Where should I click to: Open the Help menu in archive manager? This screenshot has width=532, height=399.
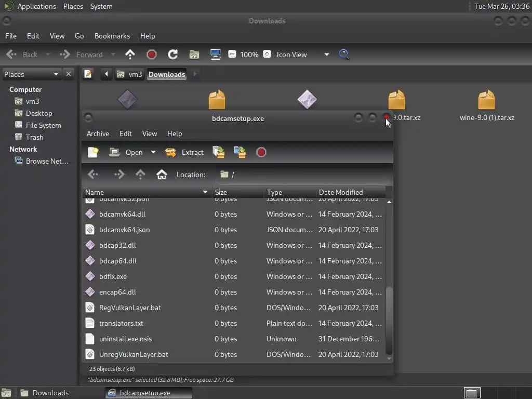tap(175, 134)
